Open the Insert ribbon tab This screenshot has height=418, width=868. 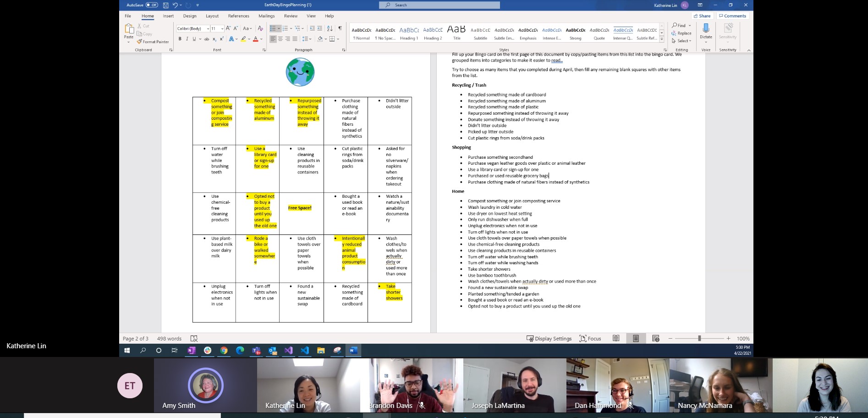click(x=168, y=16)
